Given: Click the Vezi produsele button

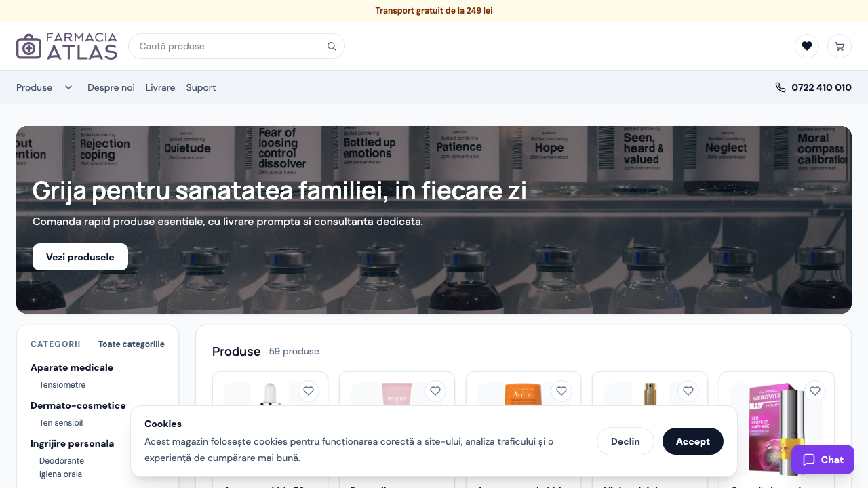Looking at the screenshot, I should (x=80, y=257).
